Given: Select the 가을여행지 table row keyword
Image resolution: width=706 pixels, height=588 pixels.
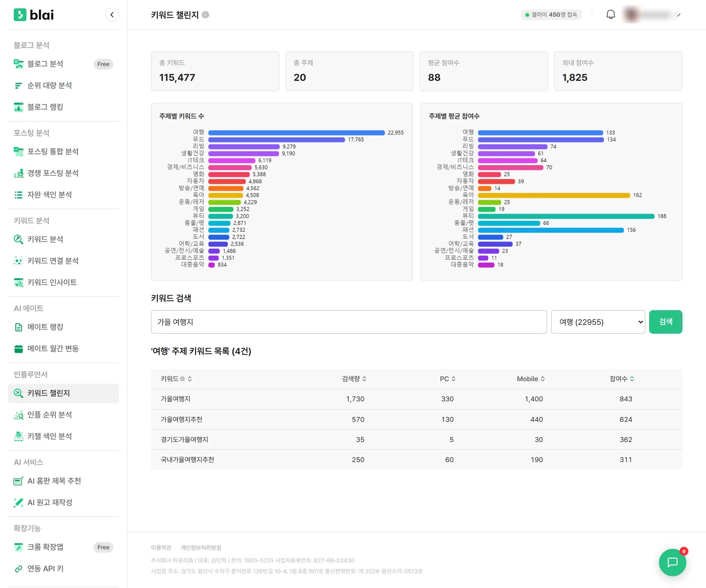Looking at the screenshot, I should pos(176,399).
